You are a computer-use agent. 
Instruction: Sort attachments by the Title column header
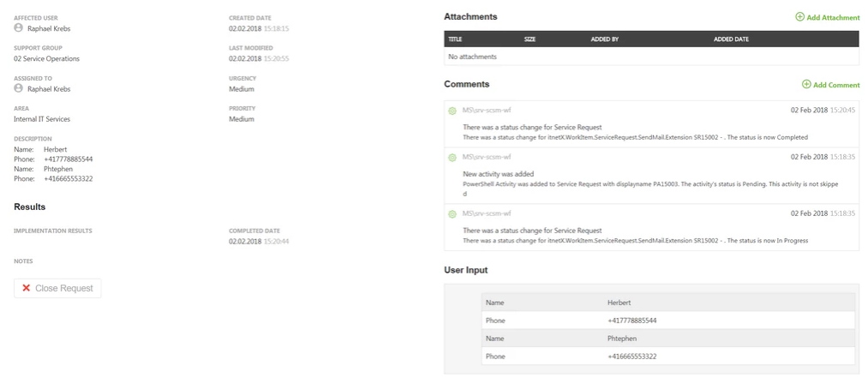click(x=456, y=39)
